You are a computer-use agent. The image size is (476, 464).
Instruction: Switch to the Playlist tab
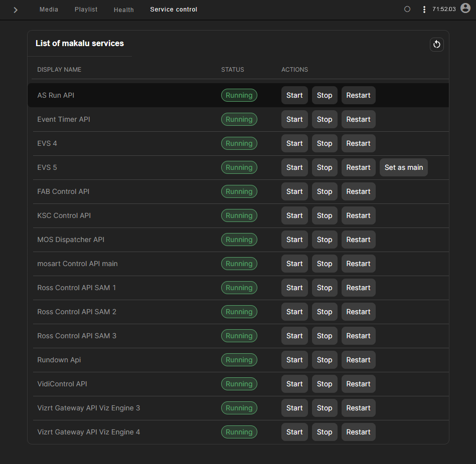[86, 10]
